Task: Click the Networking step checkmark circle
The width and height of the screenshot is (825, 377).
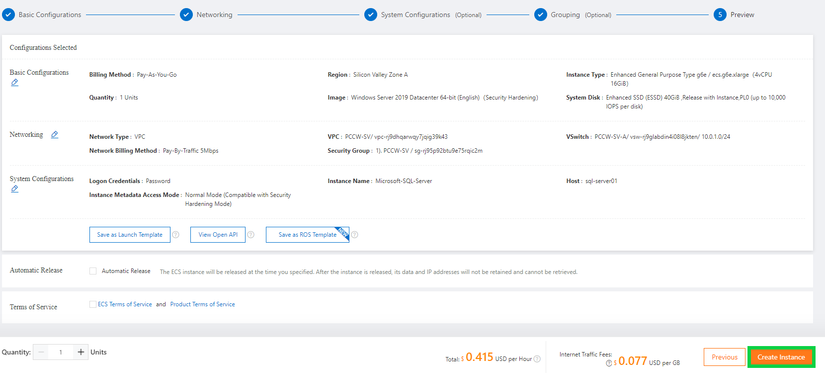Action: point(186,15)
